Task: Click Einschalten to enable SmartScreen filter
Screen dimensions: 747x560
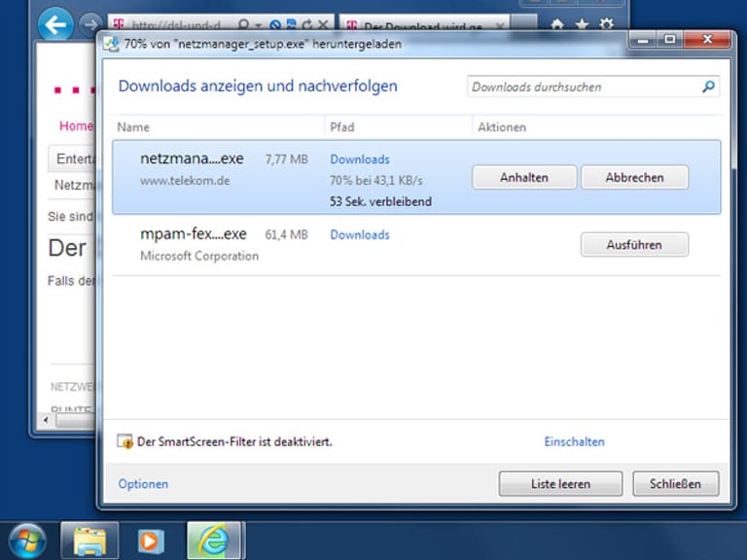Action: pyautogui.click(x=575, y=442)
